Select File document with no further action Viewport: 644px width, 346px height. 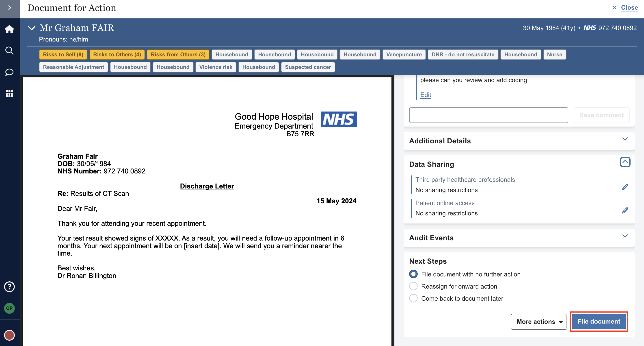pyautogui.click(x=413, y=274)
